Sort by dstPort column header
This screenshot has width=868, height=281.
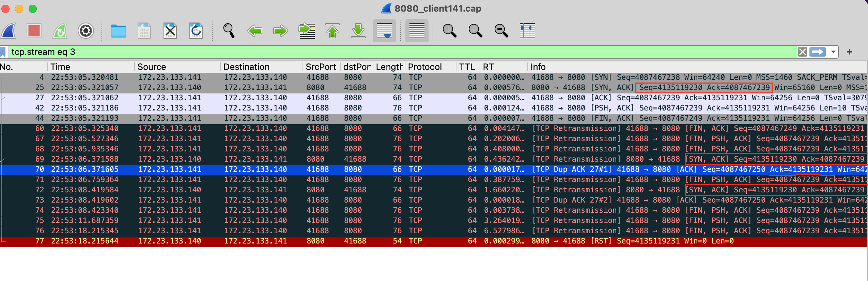357,67
